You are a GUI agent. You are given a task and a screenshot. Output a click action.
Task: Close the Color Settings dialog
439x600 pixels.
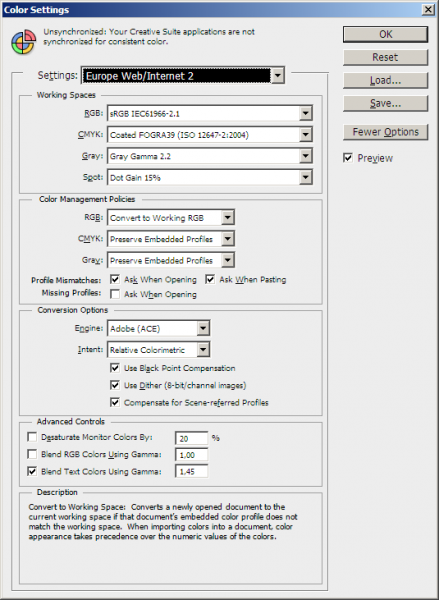point(428,10)
